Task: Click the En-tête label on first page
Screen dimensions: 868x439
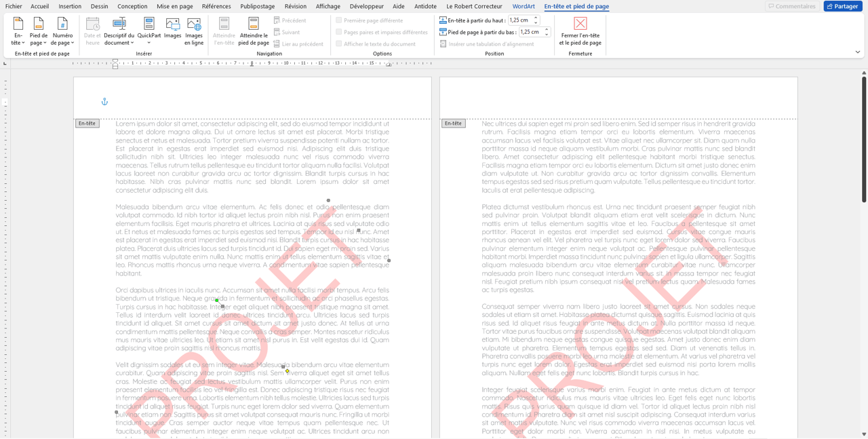Action: [87, 123]
